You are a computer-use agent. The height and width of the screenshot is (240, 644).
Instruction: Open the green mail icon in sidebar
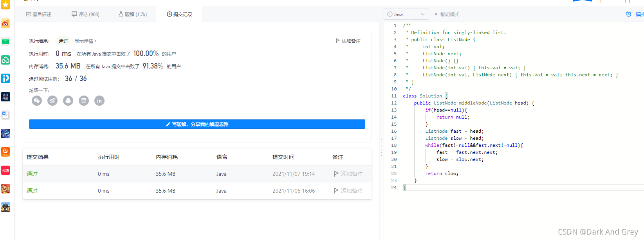[x=5, y=42]
